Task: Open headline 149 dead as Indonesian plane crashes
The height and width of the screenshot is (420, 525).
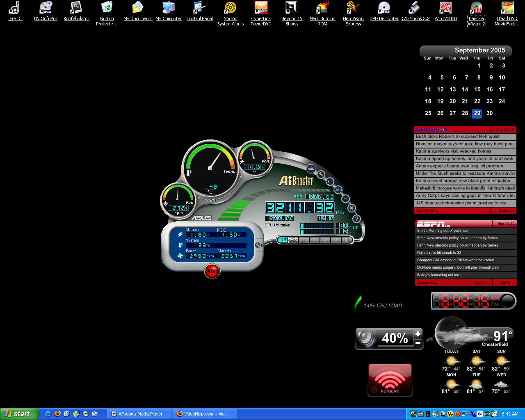Action: point(465,203)
